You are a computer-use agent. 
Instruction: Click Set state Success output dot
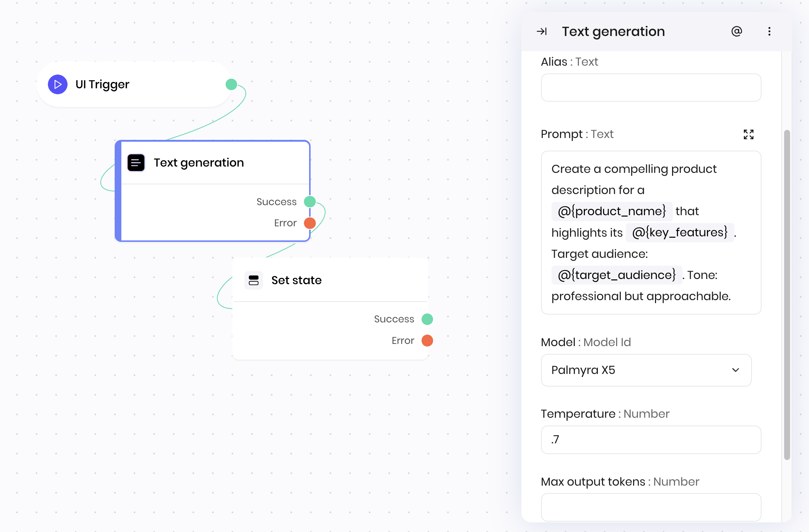pos(427,319)
